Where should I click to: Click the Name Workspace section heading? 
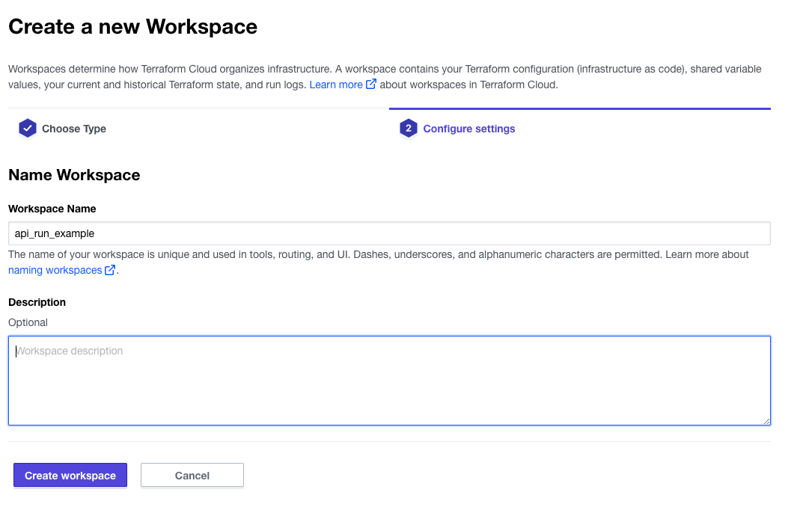tap(74, 175)
